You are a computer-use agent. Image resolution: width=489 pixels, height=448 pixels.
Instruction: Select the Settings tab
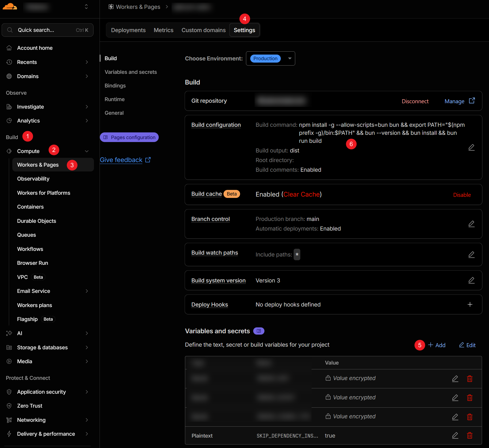tap(244, 30)
